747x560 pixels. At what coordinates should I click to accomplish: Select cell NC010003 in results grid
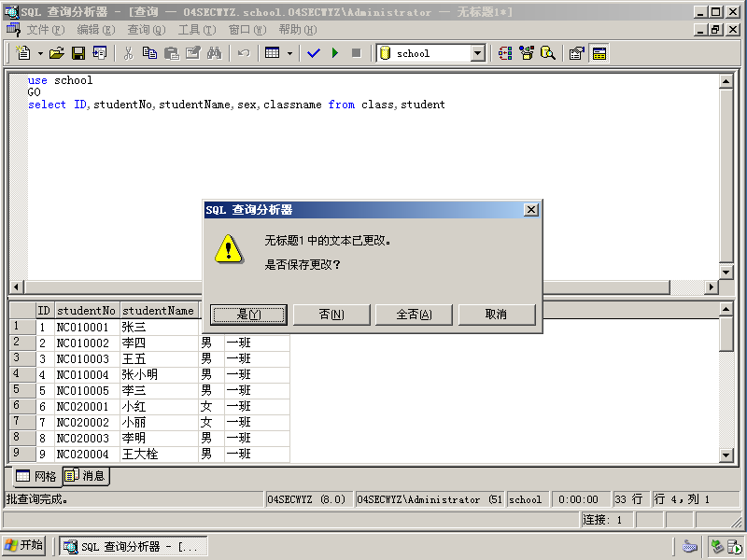87,359
